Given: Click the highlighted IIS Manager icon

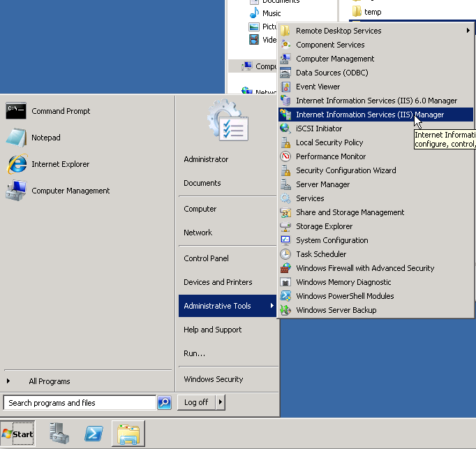Looking at the screenshot, I should 285,115.
